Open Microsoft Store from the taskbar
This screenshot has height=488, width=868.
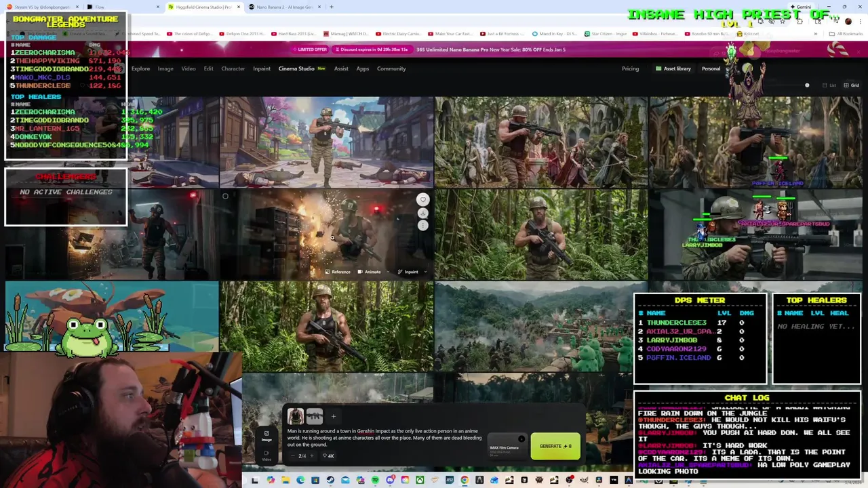point(315,481)
